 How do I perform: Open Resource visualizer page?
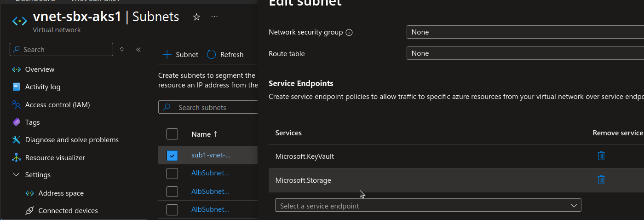55,157
